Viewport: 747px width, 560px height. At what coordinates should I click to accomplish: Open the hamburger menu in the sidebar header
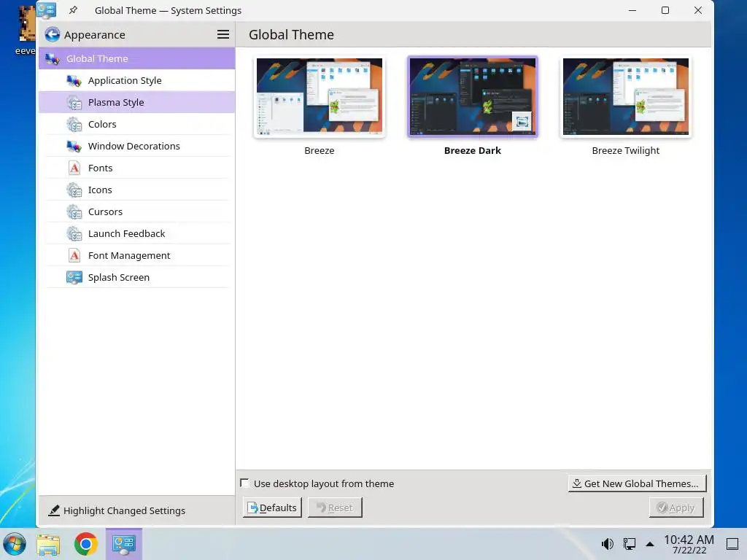coord(223,34)
